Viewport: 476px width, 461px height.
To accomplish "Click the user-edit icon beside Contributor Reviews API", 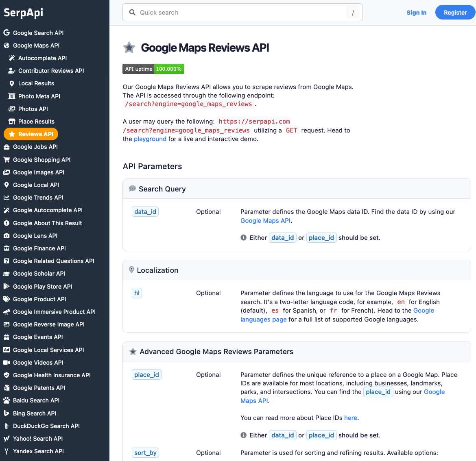I will pos(12,71).
